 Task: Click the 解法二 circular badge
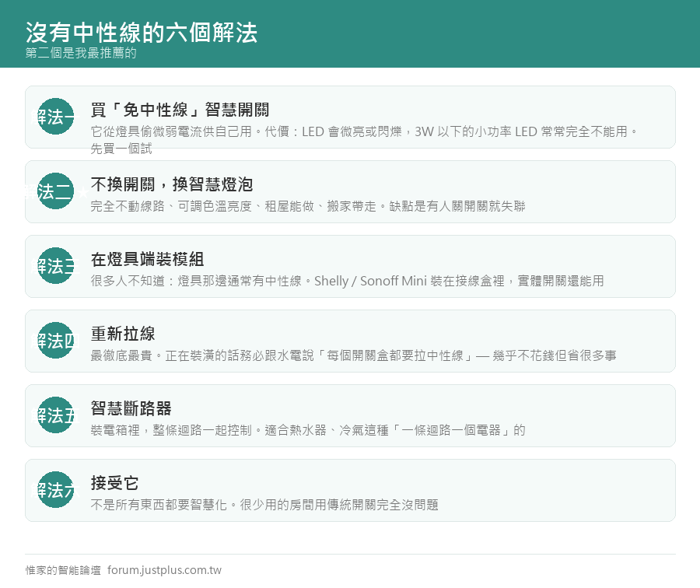click(x=55, y=191)
